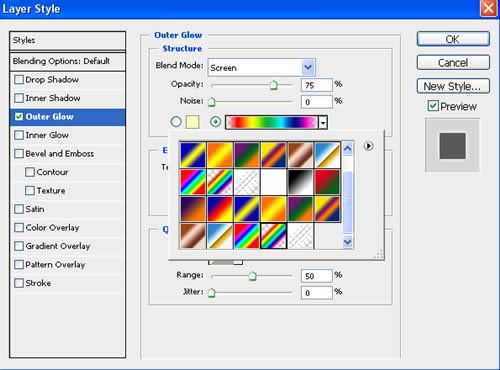The height and width of the screenshot is (370, 500).
Task: Click the highlighted transparent rainbow preset in bottom row
Action: pos(273,236)
